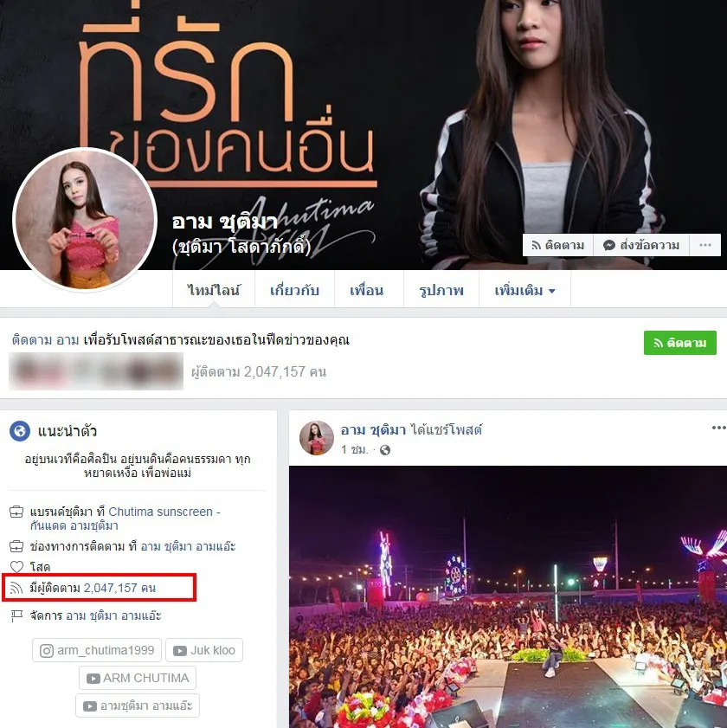Click the globe icon beside แนะนำตัว

pos(20,431)
